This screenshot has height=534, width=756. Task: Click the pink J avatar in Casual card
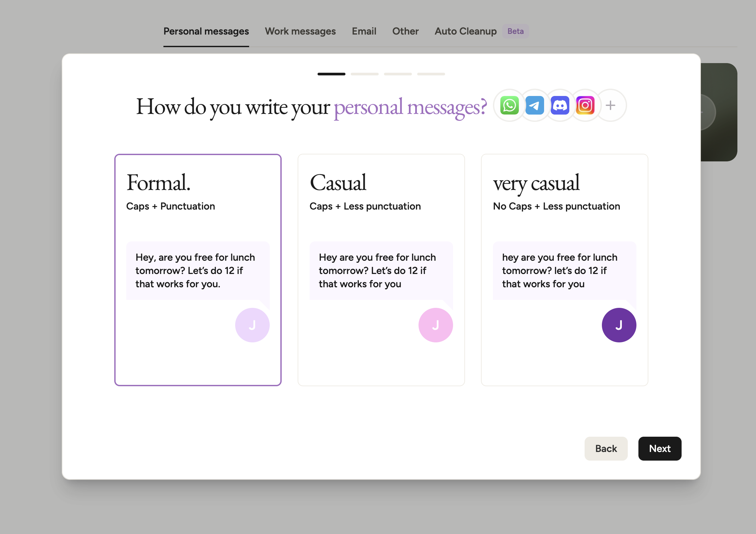pyautogui.click(x=436, y=325)
